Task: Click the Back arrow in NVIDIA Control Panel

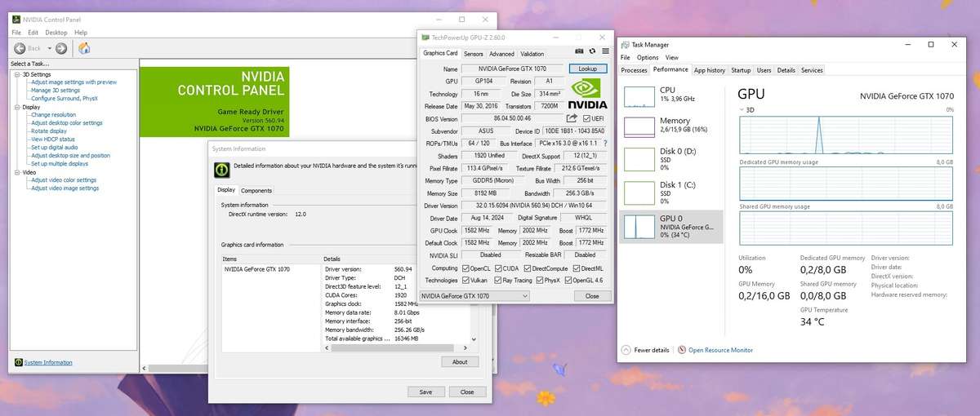Action: coord(20,48)
